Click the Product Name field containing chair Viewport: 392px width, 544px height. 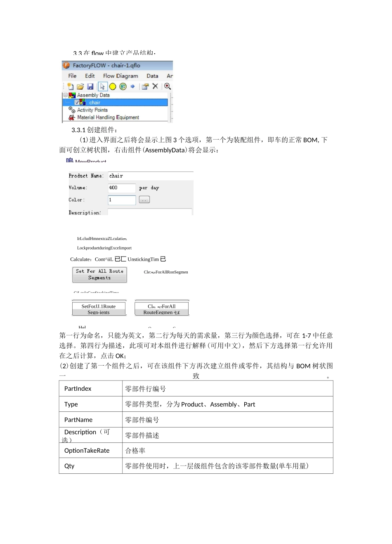pyautogui.click(x=151, y=176)
